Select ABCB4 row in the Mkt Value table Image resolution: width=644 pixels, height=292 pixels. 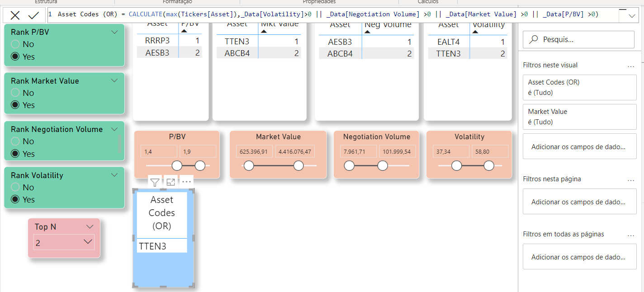click(x=259, y=53)
